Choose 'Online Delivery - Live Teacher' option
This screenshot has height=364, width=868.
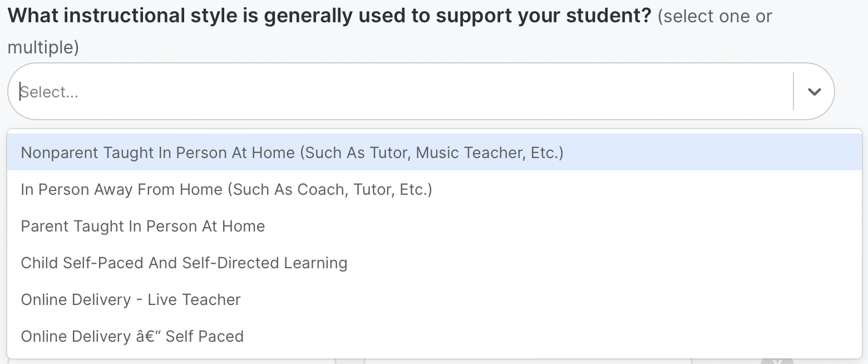[x=130, y=299]
